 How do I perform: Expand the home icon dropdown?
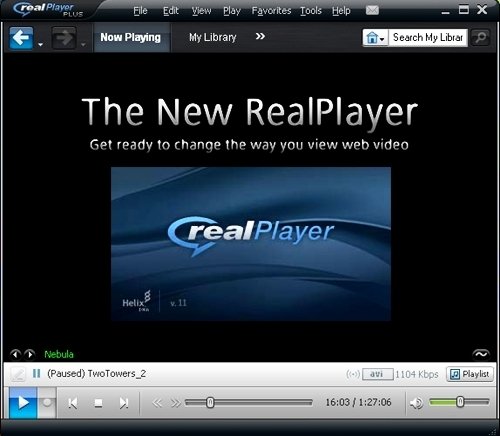(x=376, y=38)
